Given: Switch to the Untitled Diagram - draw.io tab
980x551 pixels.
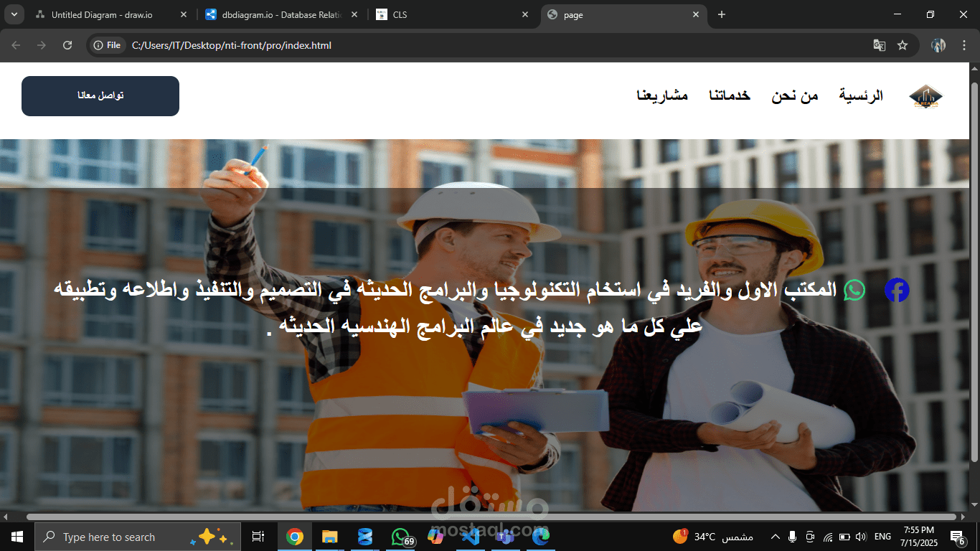Looking at the screenshot, I should pyautogui.click(x=111, y=15).
